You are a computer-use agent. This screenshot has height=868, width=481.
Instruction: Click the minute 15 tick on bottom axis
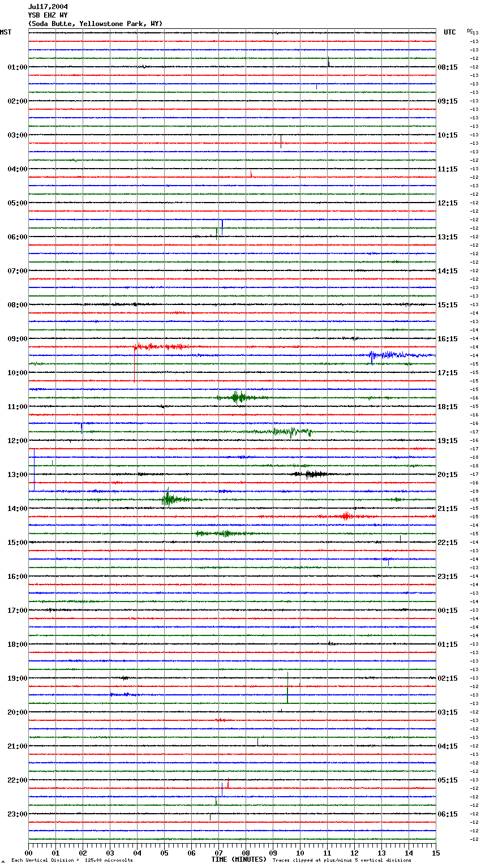click(x=436, y=853)
